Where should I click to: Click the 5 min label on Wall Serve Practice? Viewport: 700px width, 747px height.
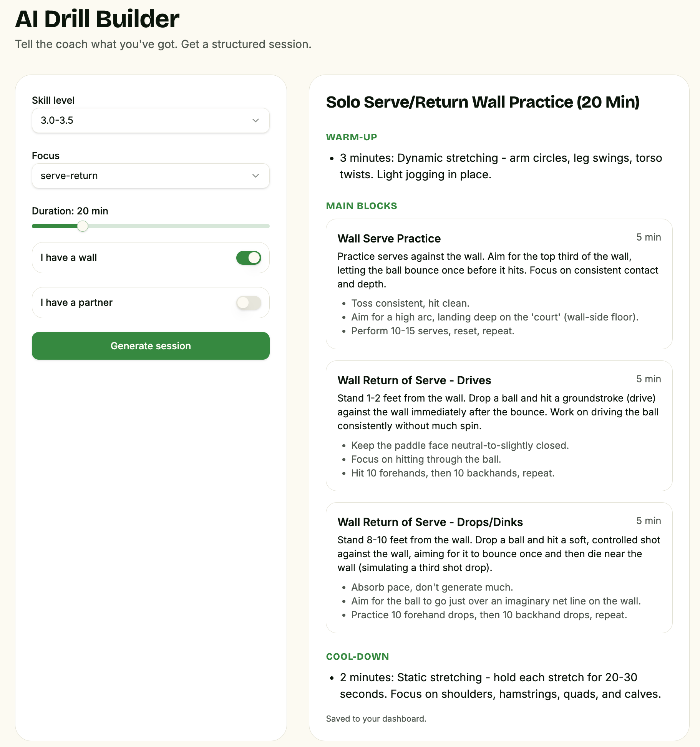point(649,237)
